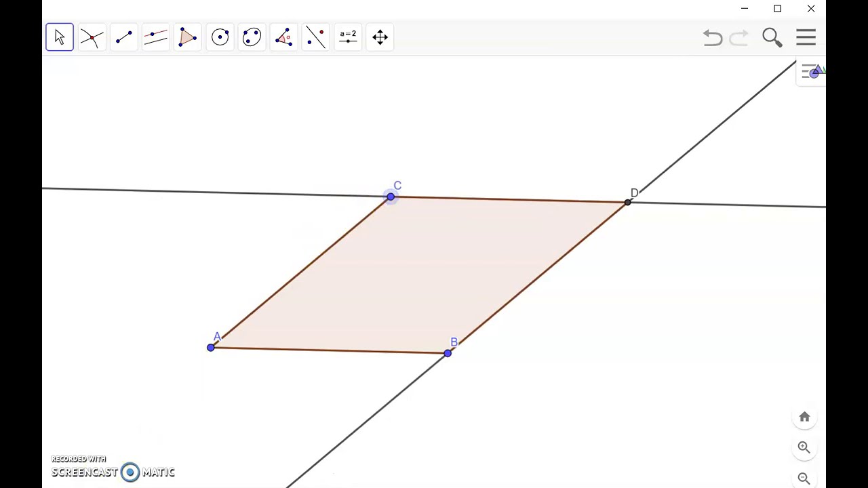Redo the last undone action
Image resolution: width=868 pixels, height=488 pixels.
pyautogui.click(x=739, y=37)
